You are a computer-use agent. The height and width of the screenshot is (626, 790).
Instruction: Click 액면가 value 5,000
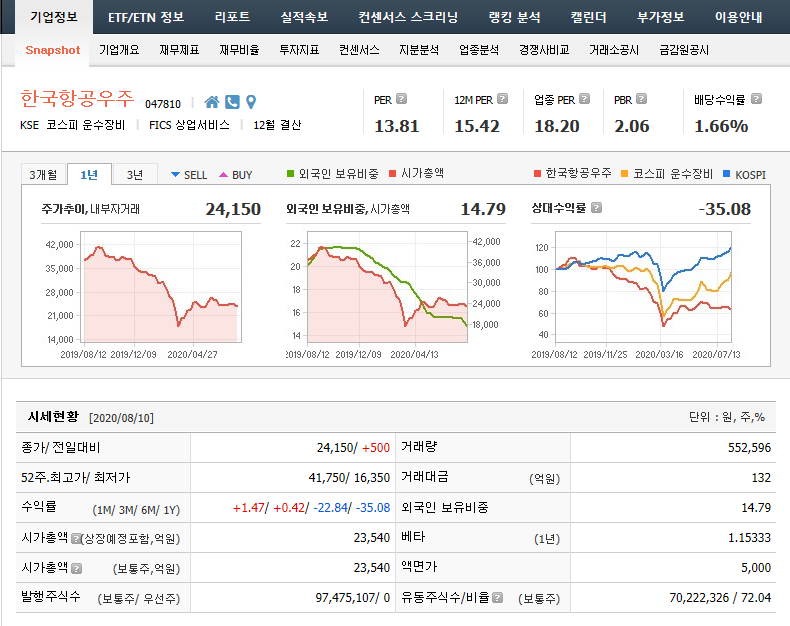click(756, 568)
